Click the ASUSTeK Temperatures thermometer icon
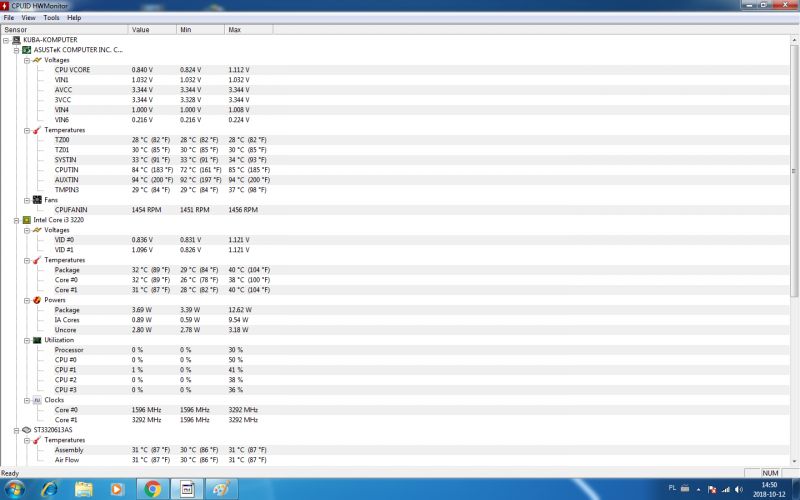Viewport: 800px width, 500px height. click(x=37, y=130)
